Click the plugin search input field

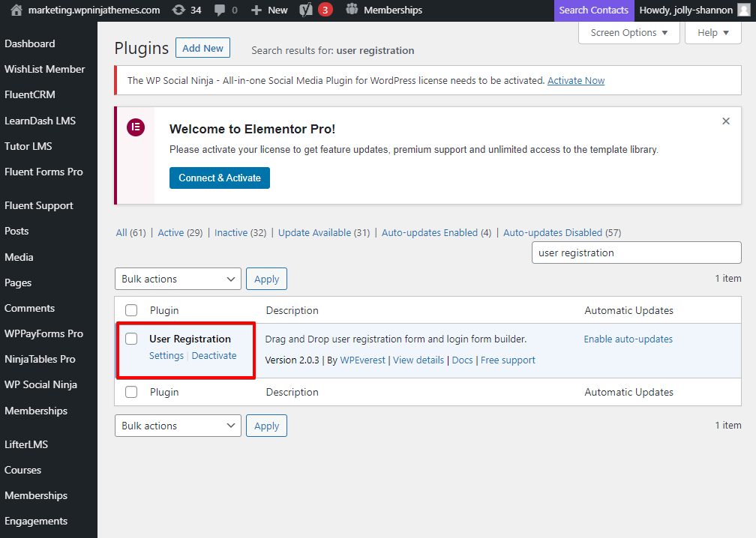coord(637,253)
